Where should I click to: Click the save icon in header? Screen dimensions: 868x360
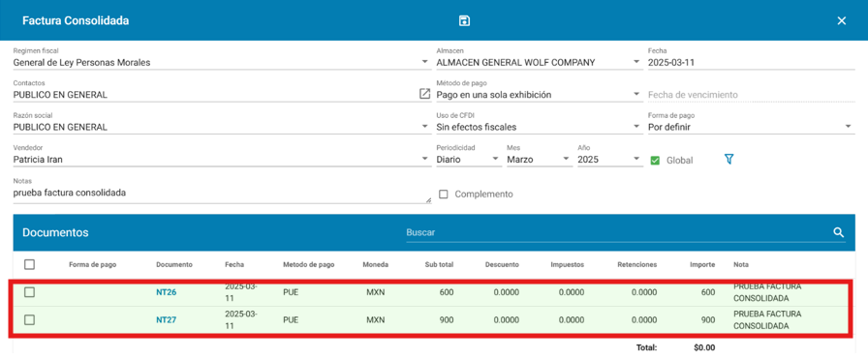tap(464, 21)
